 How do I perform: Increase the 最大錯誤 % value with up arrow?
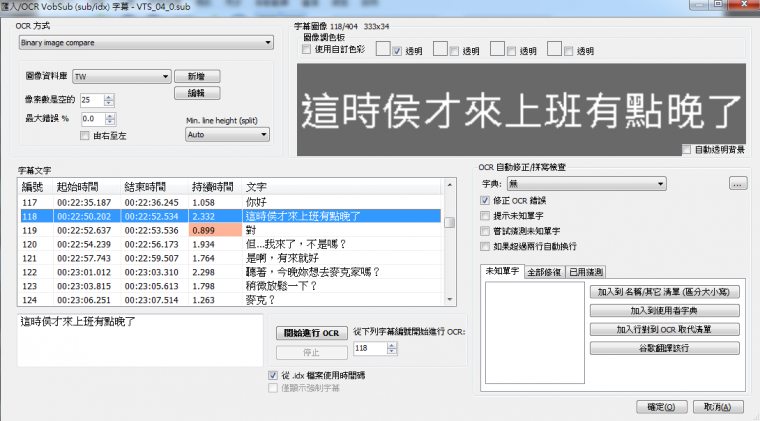(x=110, y=116)
